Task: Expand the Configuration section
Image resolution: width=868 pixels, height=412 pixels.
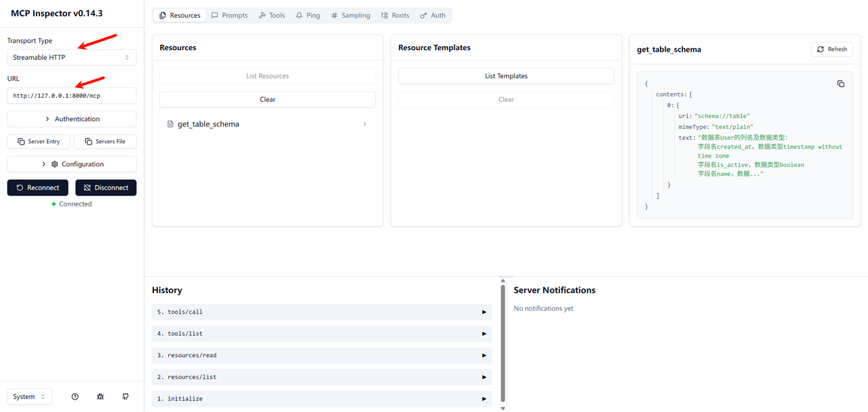Action: click(71, 164)
